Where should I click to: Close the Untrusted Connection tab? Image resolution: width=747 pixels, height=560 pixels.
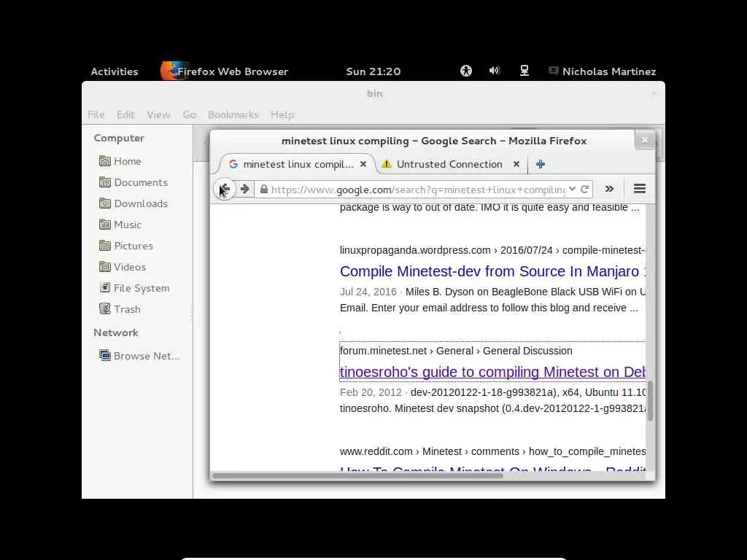(x=516, y=164)
